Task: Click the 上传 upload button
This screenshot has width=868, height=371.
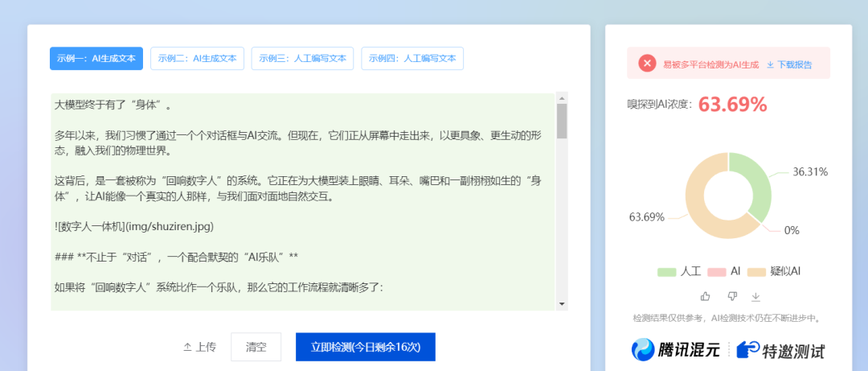Action: tap(199, 347)
